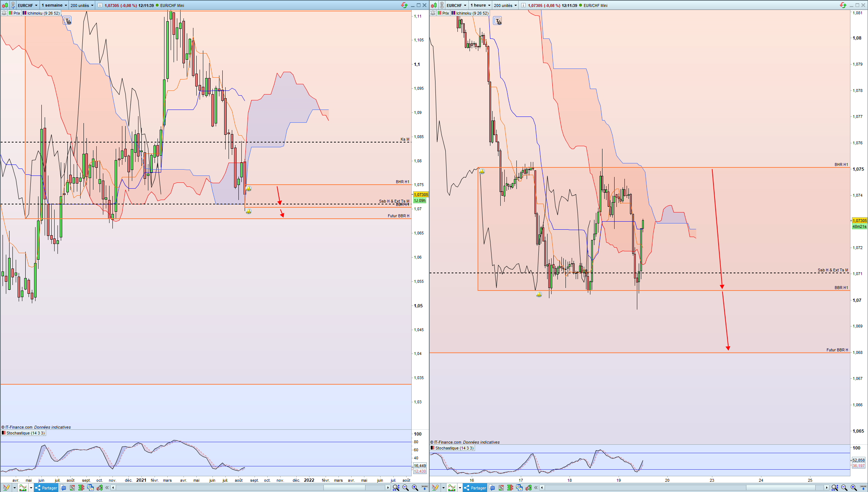Viewport: 868px width, 492px height.
Task: Click the chart snapshot icon in weekly chart
Action: [90, 488]
